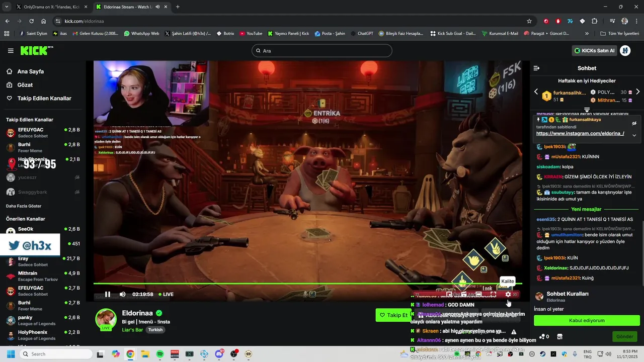Viewport: 644px width, 362px height.
Task: Toggle theater mode on the player
Action: click(478, 294)
